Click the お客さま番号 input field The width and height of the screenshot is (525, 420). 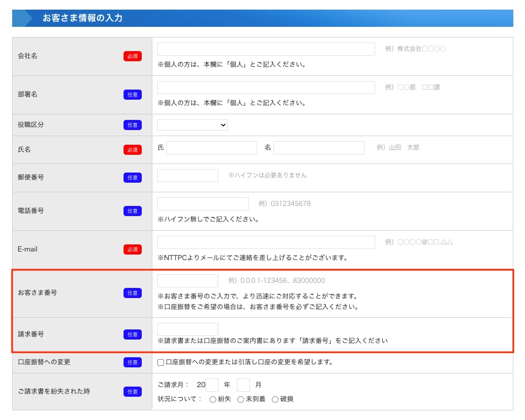click(x=187, y=281)
